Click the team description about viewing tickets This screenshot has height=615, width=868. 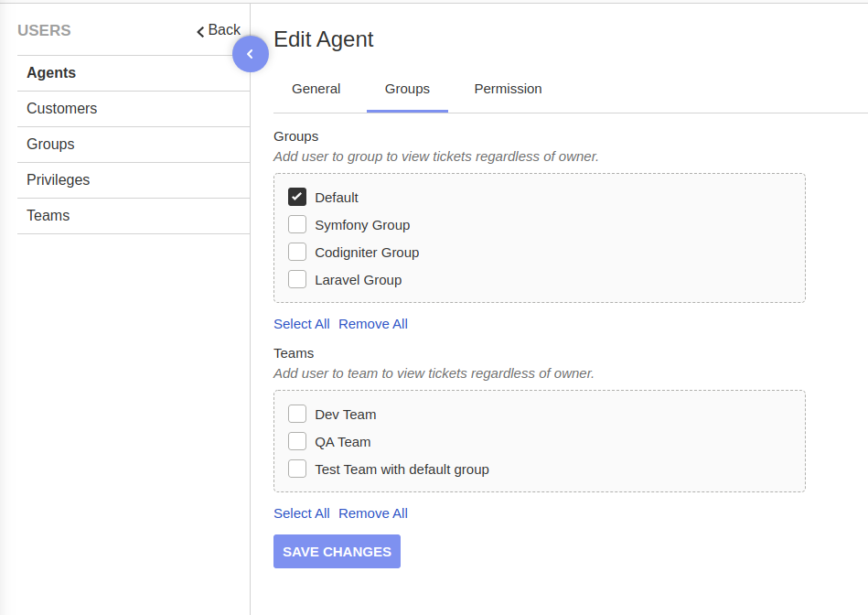(434, 374)
